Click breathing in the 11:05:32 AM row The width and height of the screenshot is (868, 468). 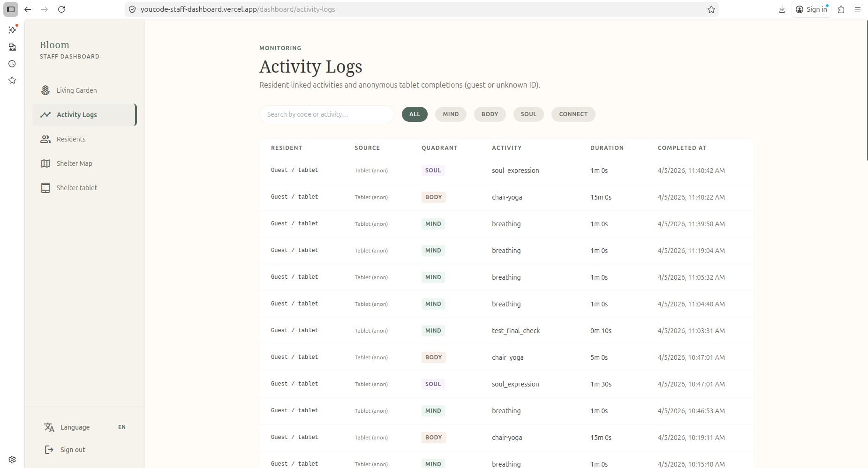(x=506, y=277)
